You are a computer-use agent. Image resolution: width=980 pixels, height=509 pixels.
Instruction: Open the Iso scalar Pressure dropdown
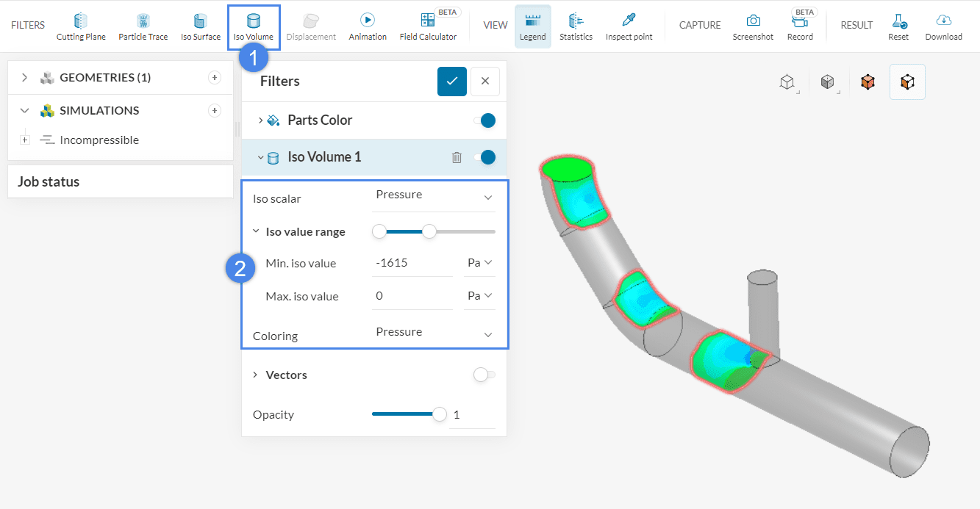pos(434,195)
